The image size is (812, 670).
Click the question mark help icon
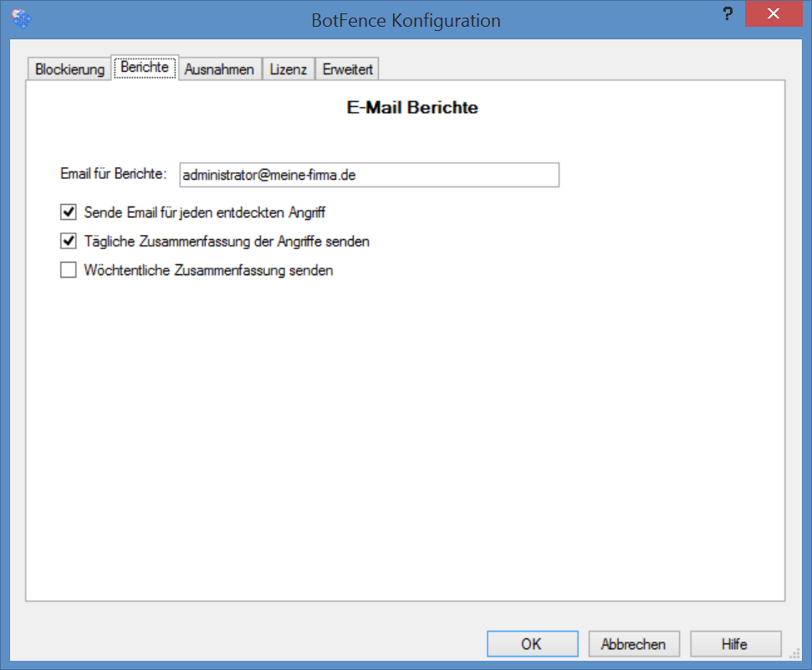(x=727, y=16)
